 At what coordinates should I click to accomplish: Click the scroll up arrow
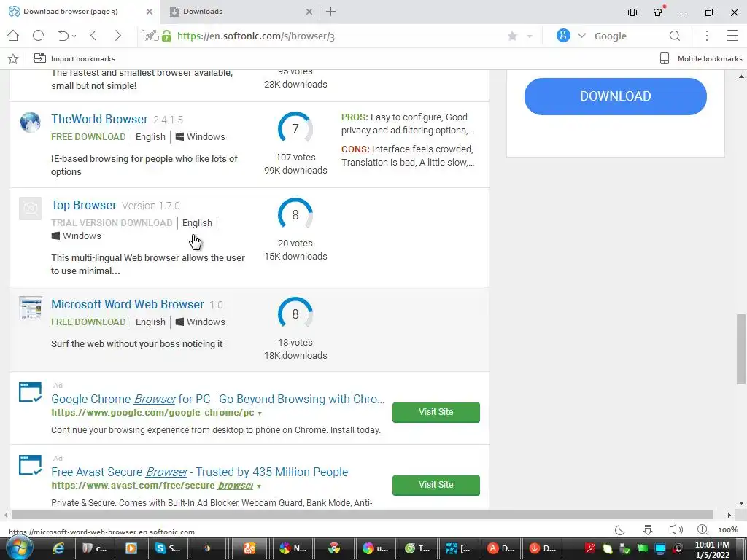coord(741,76)
